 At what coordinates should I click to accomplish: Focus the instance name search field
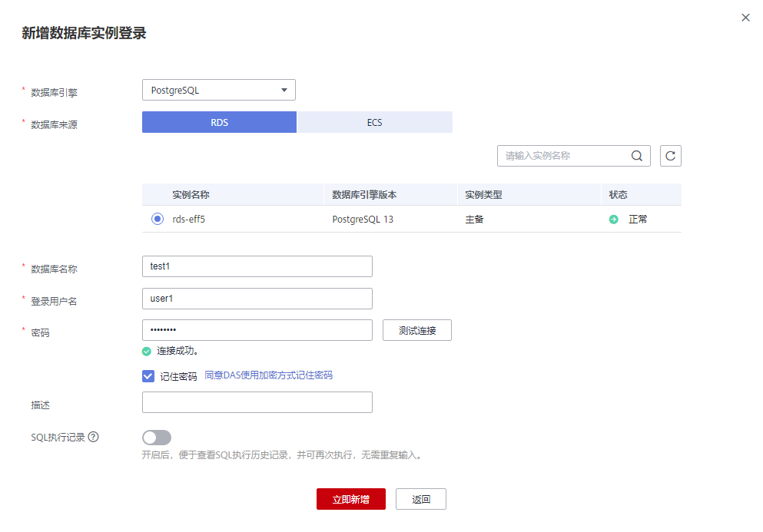pos(565,156)
